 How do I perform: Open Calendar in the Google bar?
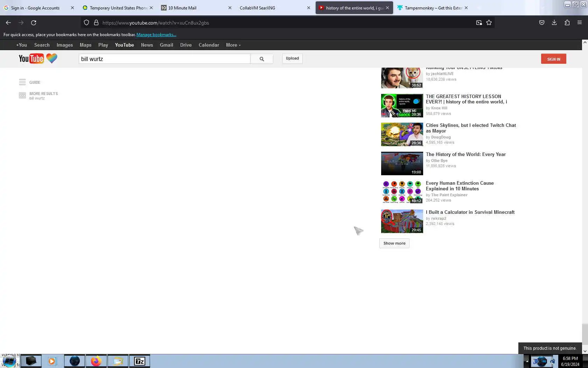point(209,45)
